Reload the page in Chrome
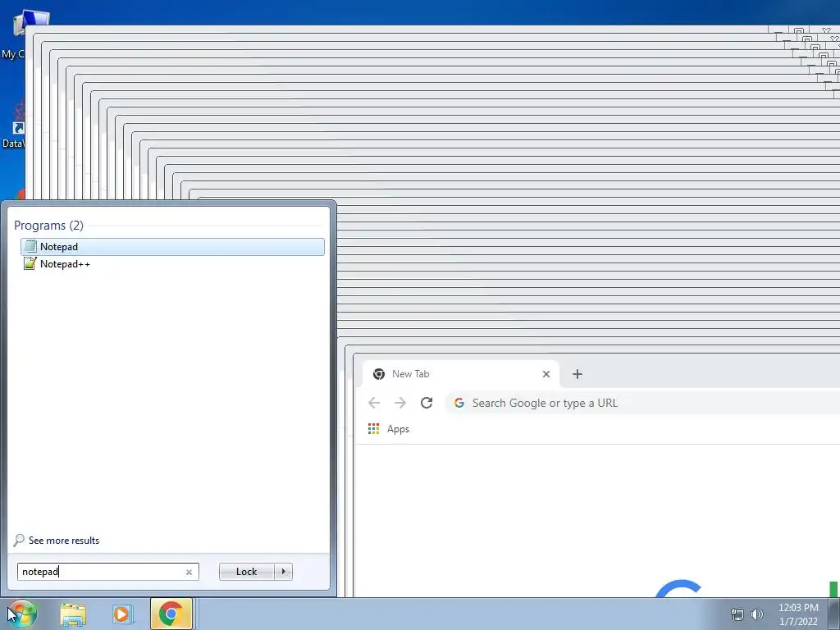The image size is (840, 630). click(427, 403)
